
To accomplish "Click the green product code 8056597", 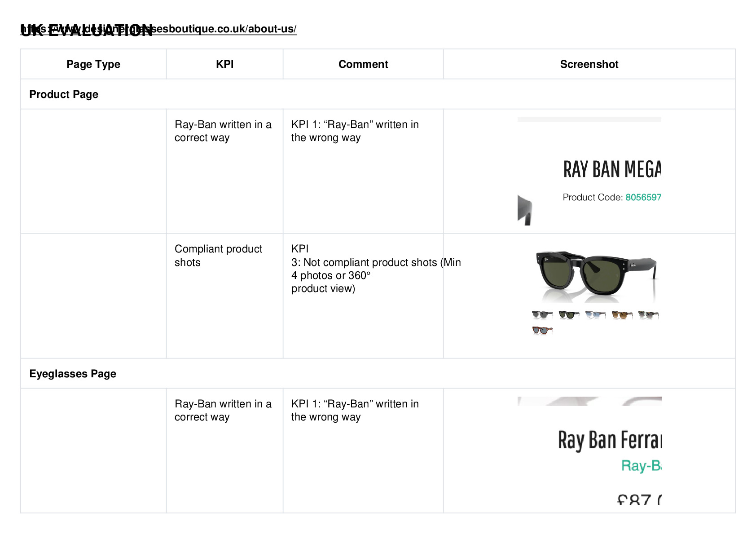I will click(643, 197).
